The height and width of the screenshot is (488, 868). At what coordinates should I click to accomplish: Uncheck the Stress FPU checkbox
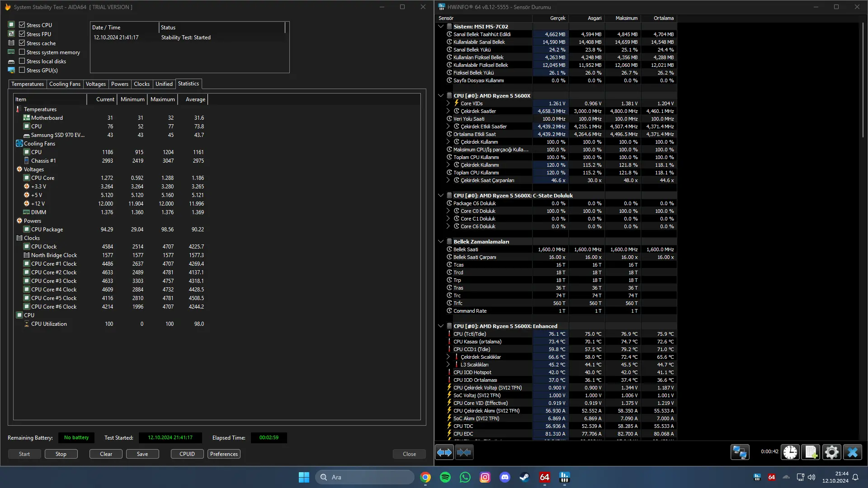pos(22,34)
